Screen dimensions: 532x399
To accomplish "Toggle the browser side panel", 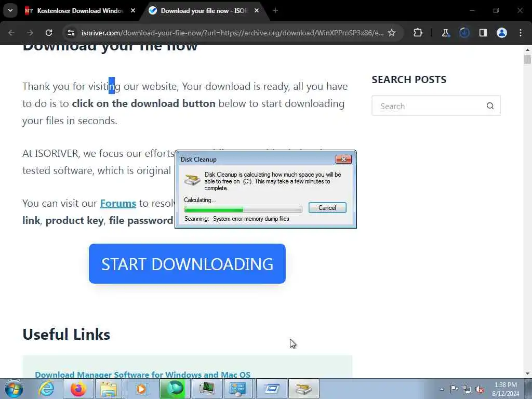I will tap(483, 33).
